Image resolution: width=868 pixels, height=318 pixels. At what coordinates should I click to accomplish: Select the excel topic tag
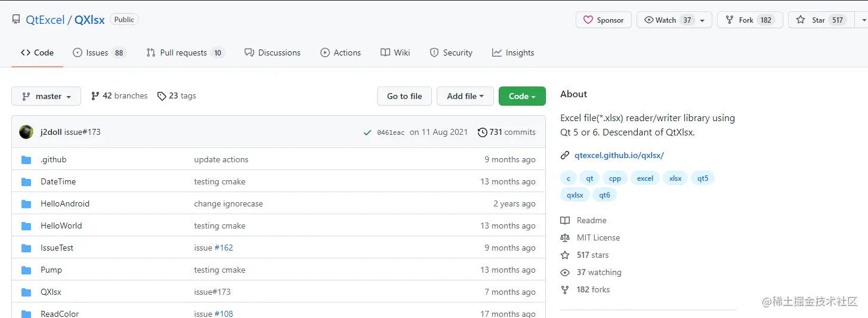pos(645,178)
